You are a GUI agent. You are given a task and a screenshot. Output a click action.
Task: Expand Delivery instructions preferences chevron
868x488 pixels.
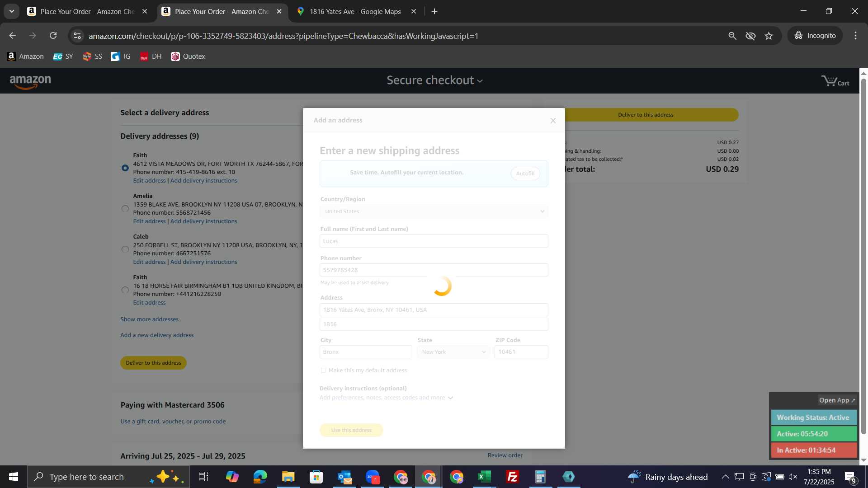click(x=450, y=398)
